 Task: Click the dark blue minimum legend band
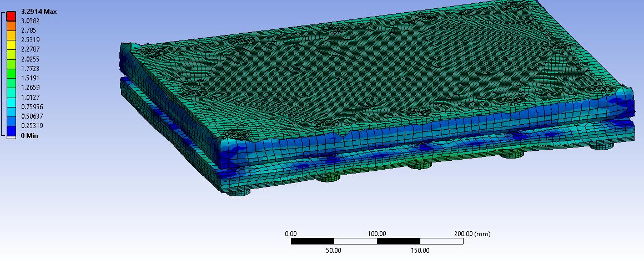(x=11, y=130)
